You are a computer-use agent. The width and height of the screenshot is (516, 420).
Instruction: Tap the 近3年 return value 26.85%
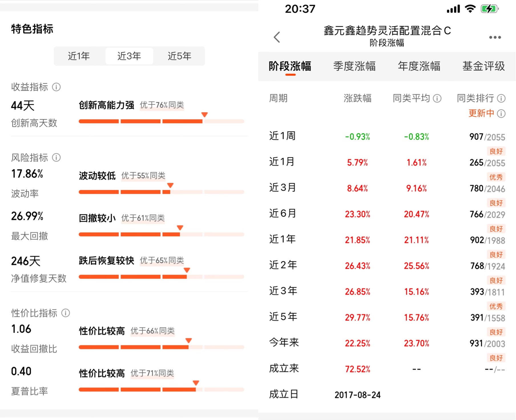click(357, 292)
